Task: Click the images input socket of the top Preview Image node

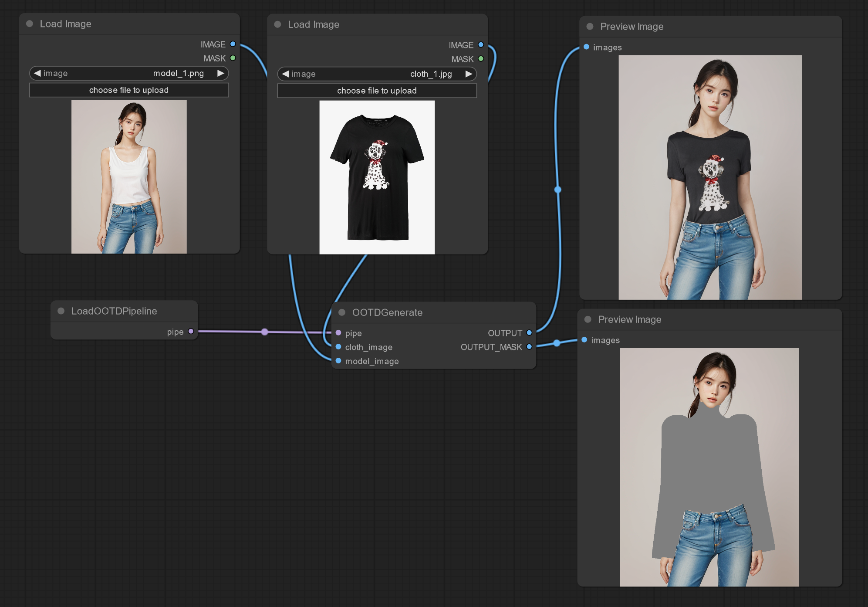Action: coord(586,47)
